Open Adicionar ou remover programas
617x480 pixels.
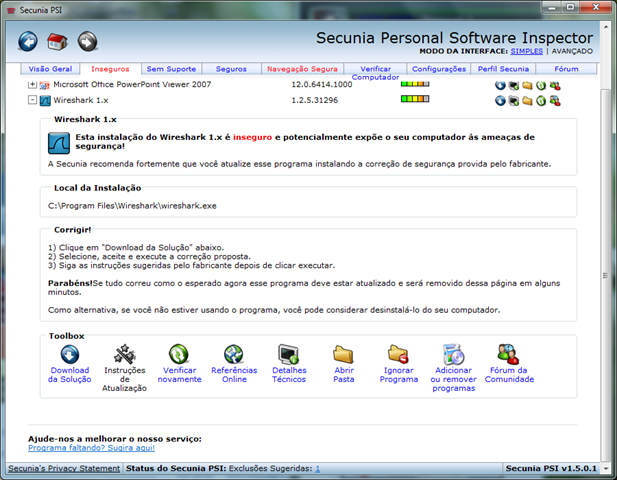pyautogui.click(x=453, y=368)
